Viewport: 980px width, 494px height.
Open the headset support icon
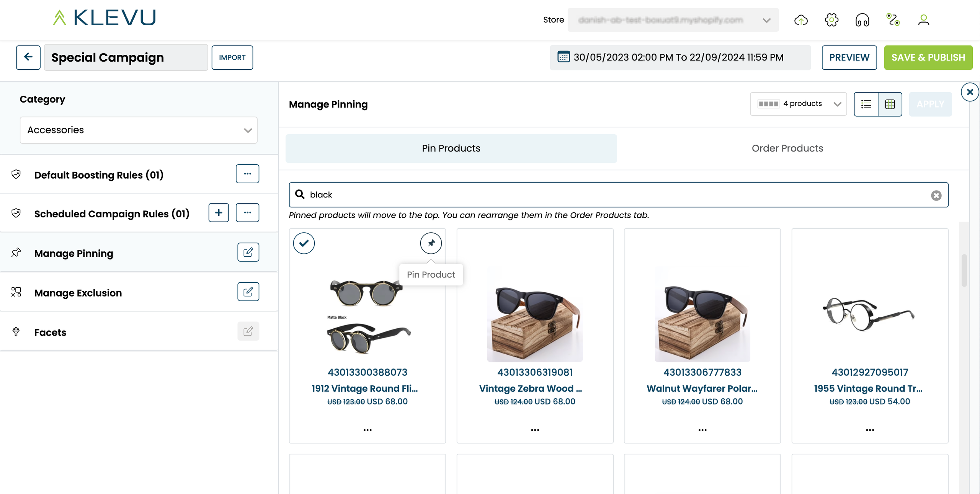862,20
